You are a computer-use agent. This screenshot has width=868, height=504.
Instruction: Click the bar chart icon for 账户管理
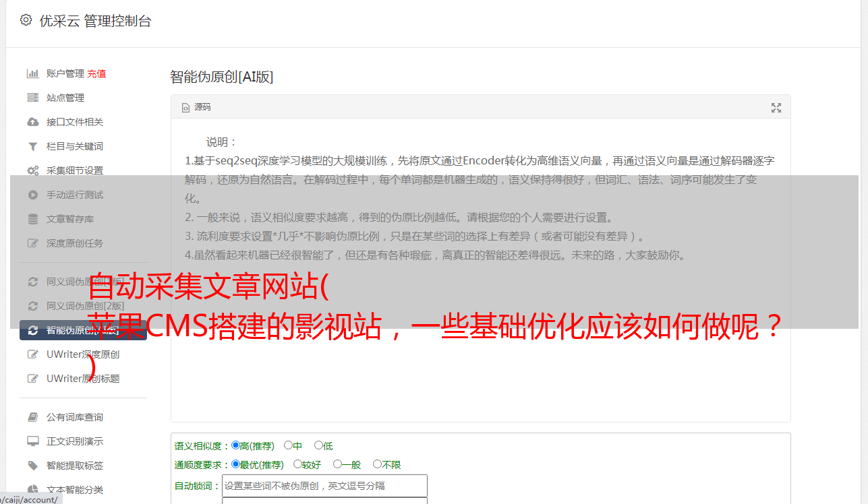pyautogui.click(x=32, y=73)
